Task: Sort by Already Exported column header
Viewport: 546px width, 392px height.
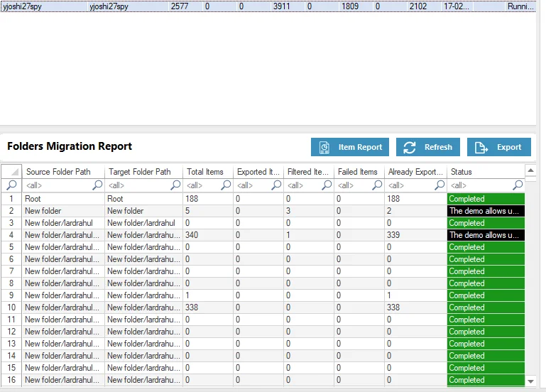Action: (416, 172)
